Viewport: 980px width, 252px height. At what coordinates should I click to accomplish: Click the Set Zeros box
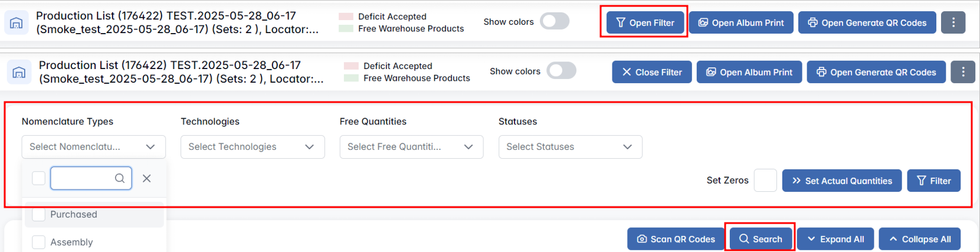(765, 180)
